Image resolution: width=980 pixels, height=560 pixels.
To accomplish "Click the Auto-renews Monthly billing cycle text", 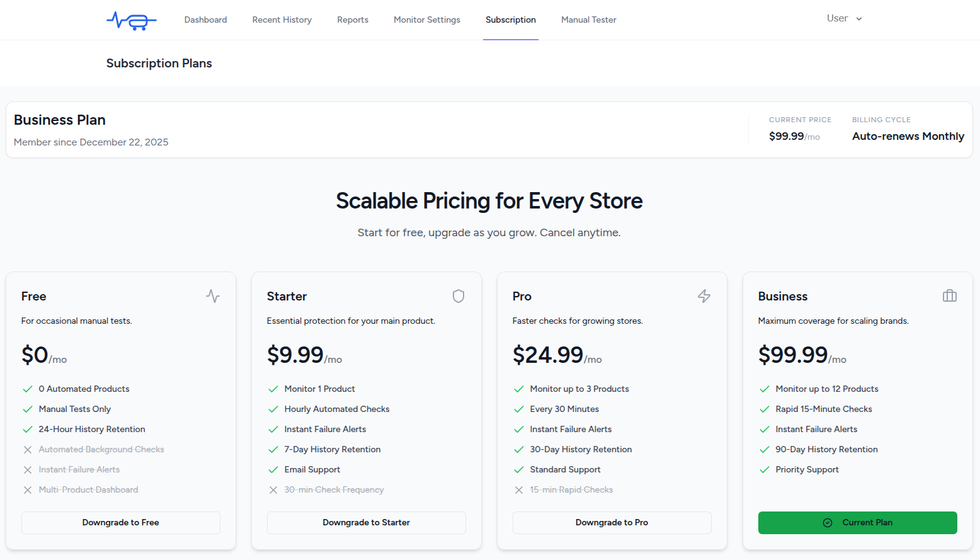I will (x=908, y=136).
